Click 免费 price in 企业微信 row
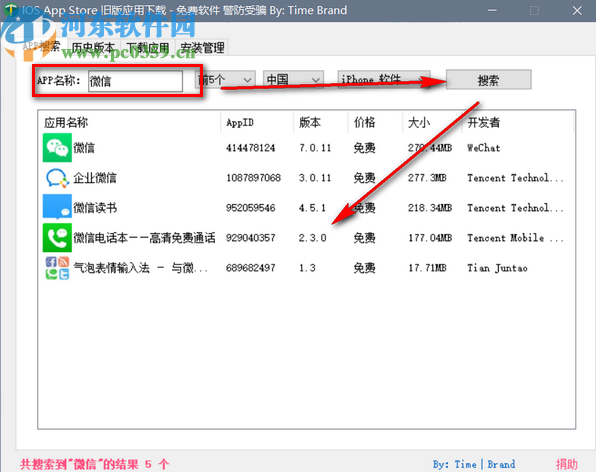This screenshot has width=596, height=472. [x=364, y=177]
